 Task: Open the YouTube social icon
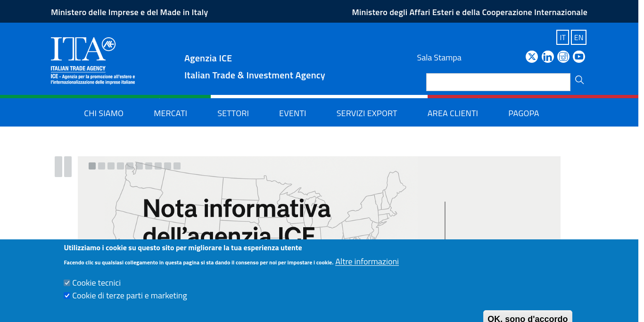(x=579, y=57)
